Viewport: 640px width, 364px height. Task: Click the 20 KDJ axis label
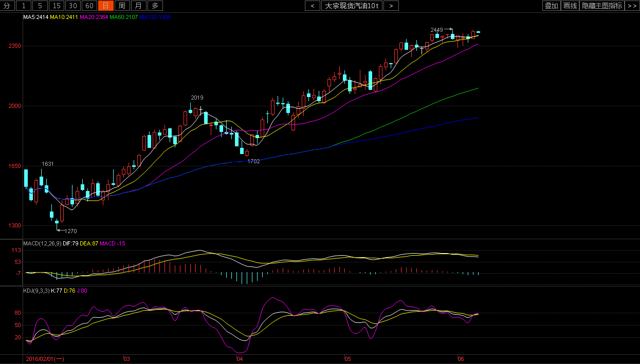tap(17, 338)
